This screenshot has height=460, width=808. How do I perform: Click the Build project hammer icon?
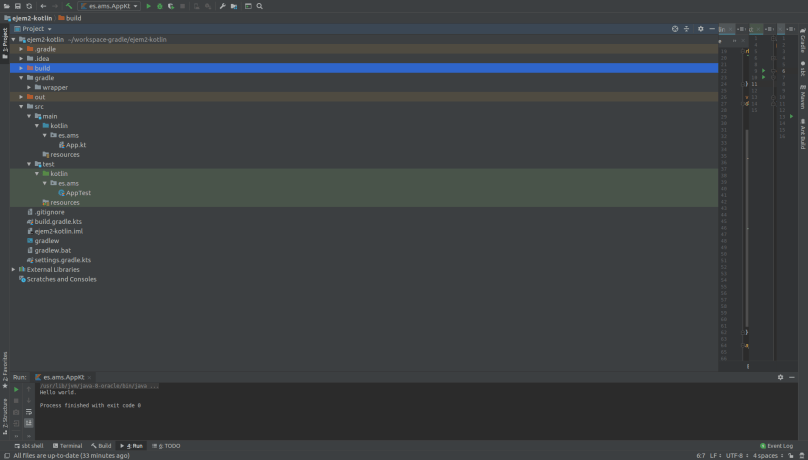coord(69,6)
